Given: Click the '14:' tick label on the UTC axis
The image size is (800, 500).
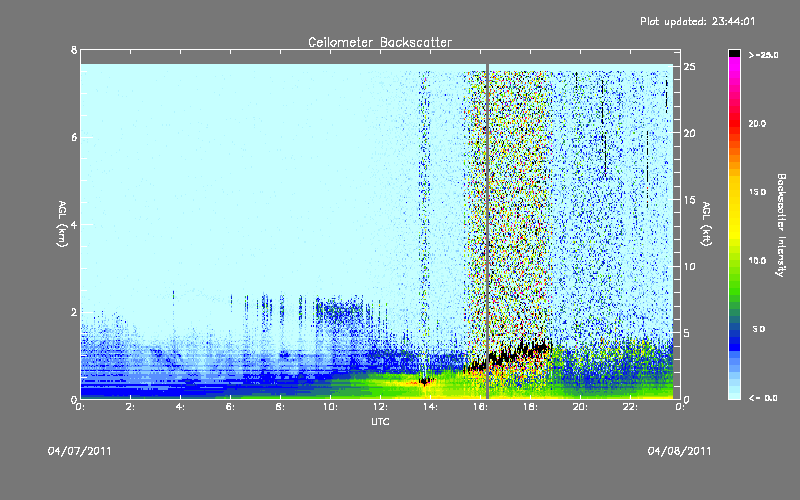Looking at the screenshot, I should 430,407.
